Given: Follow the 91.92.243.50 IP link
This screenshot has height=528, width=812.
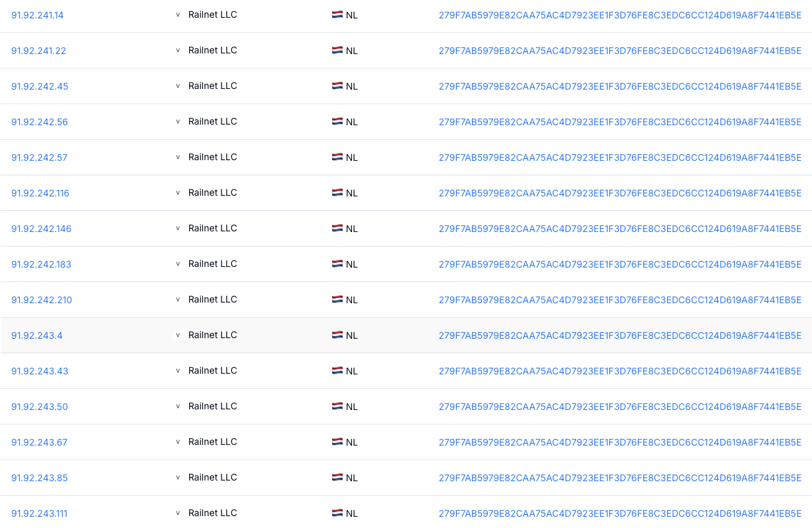Looking at the screenshot, I should (40, 407).
